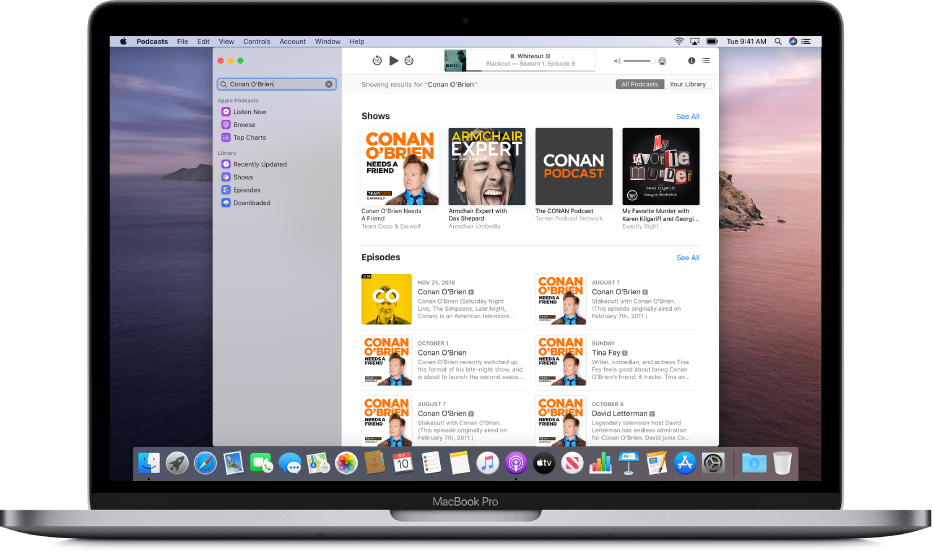Open Music from the Dock
934x553 pixels.
[487, 463]
